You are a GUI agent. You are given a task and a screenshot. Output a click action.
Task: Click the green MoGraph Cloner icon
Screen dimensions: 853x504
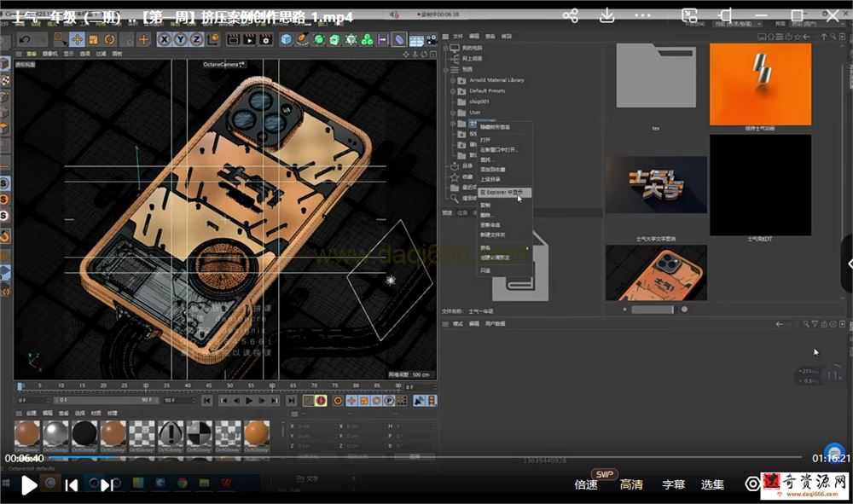367,39
